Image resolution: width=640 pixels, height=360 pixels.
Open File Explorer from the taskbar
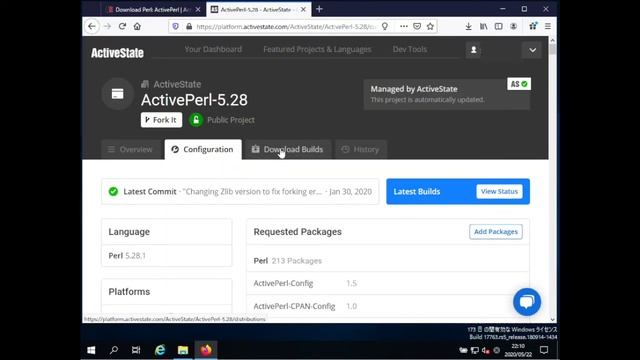(x=182, y=350)
